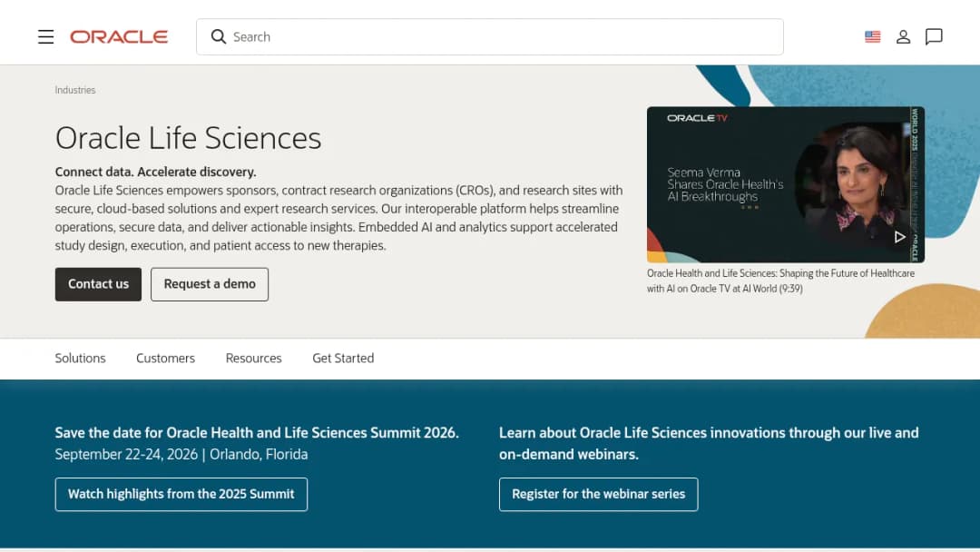Open the Oracle TV video thumbnail
The image size is (980, 552).
(x=786, y=184)
